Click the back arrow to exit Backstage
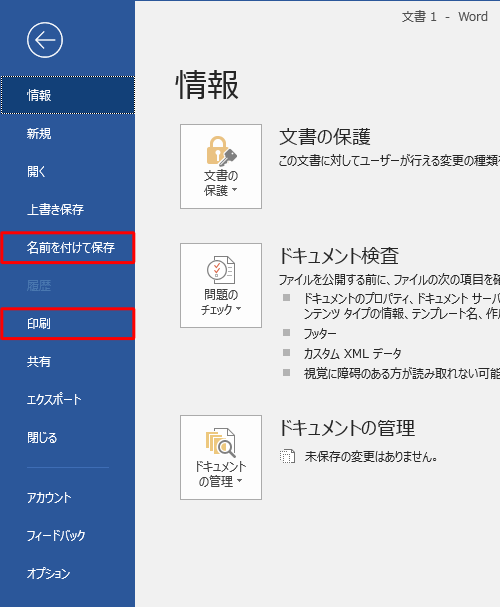Screen dimensions: 500x607 [45, 40]
